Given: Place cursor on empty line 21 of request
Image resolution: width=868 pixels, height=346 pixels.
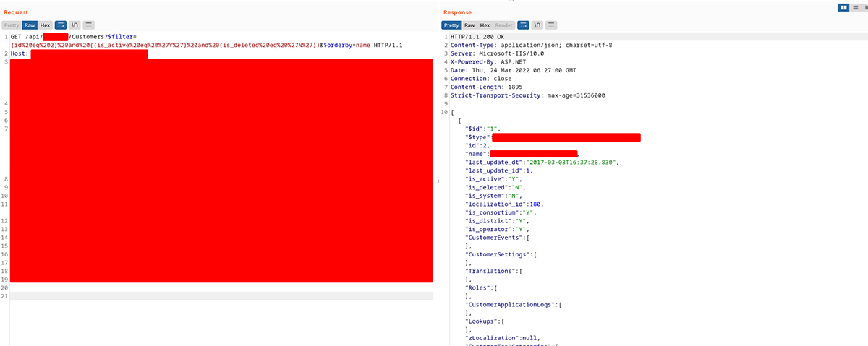Looking at the screenshot, I should (217, 296).
